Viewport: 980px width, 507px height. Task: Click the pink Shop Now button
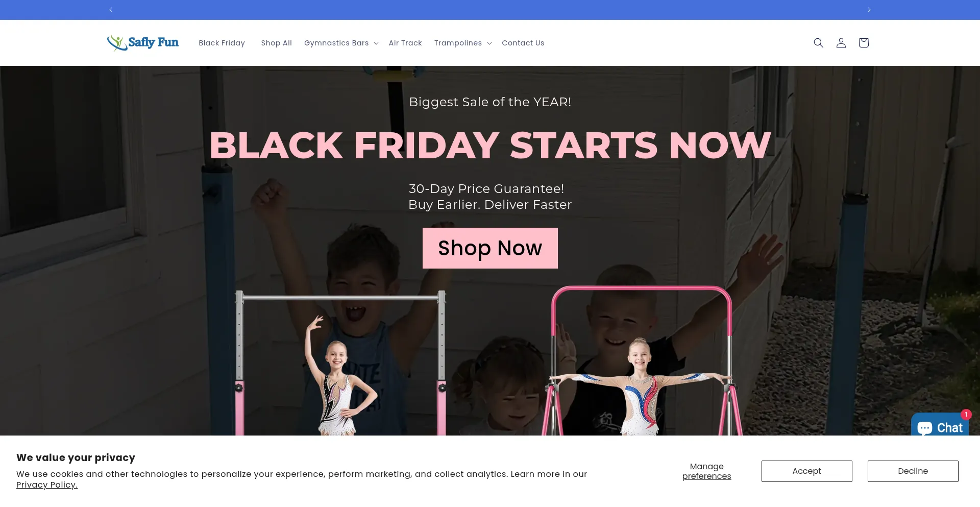(x=490, y=248)
